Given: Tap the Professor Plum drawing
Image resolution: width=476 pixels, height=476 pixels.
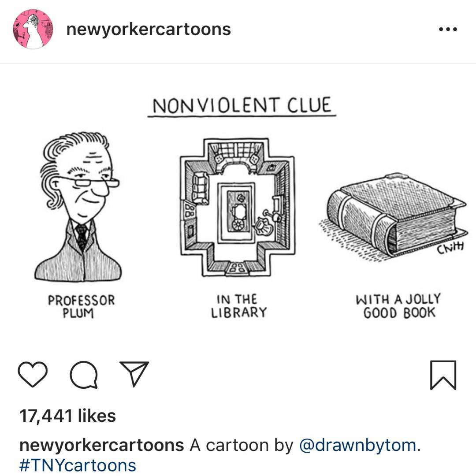Looking at the screenshot, I should coord(78,206).
